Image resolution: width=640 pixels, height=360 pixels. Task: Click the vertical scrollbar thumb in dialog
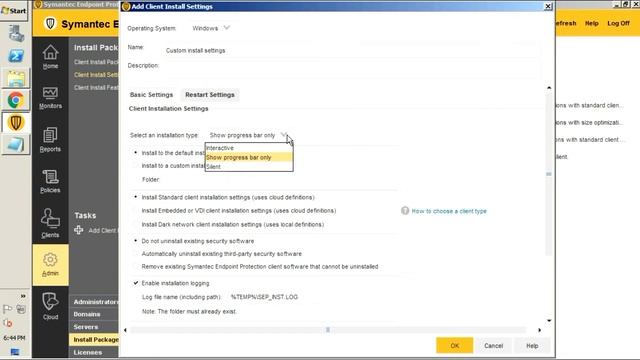[549, 174]
